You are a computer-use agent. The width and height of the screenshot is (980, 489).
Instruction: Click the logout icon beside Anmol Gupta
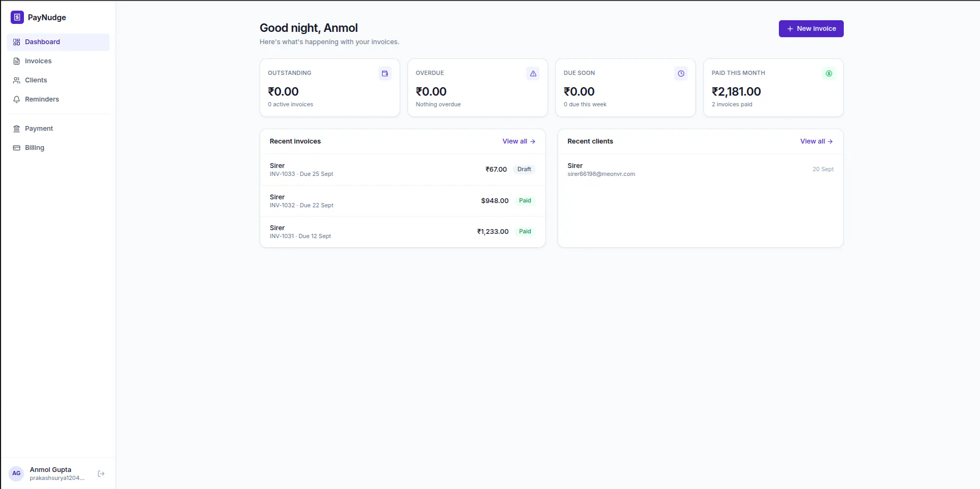tap(101, 474)
